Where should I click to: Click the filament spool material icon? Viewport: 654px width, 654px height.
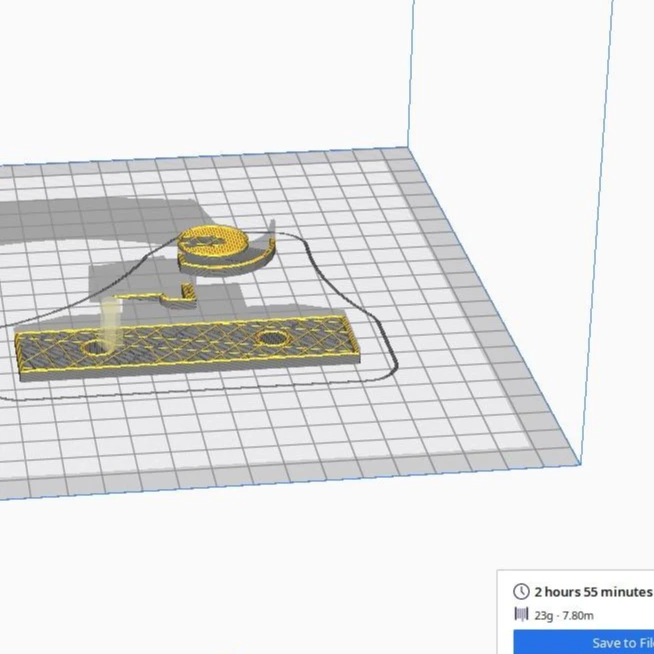pyautogui.click(x=521, y=614)
